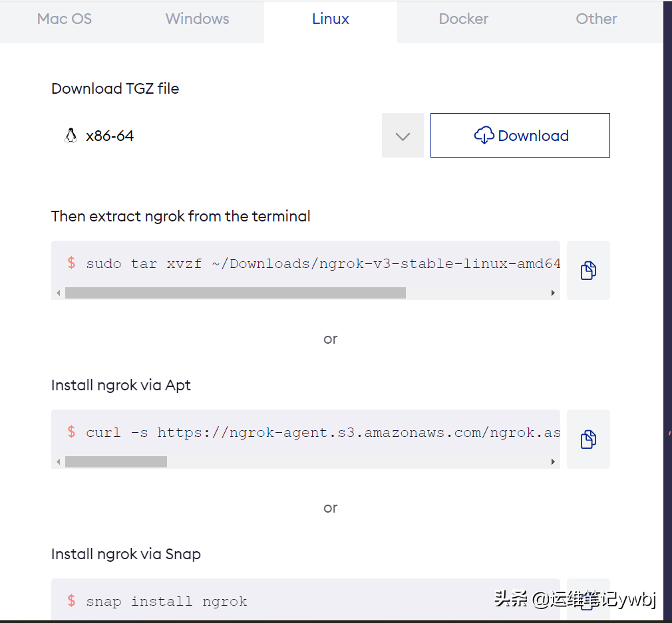Click the tar command horizontal scrollbar thumb
Screen dimensions: 672x623
click(235, 293)
